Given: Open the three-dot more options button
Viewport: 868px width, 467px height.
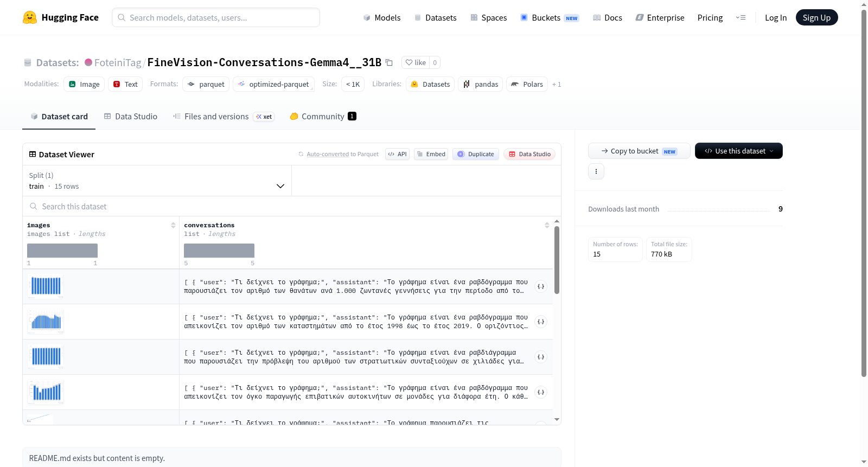Looking at the screenshot, I should (596, 171).
